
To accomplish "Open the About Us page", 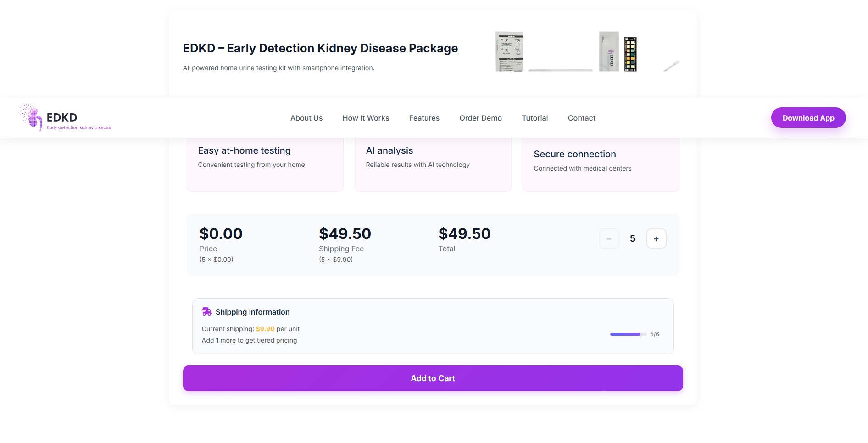I will tap(306, 118).
